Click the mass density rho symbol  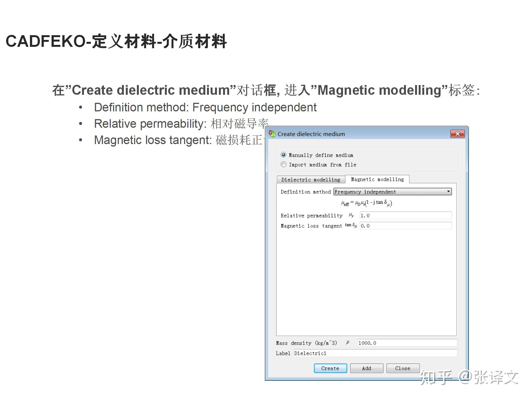(347, 343)
